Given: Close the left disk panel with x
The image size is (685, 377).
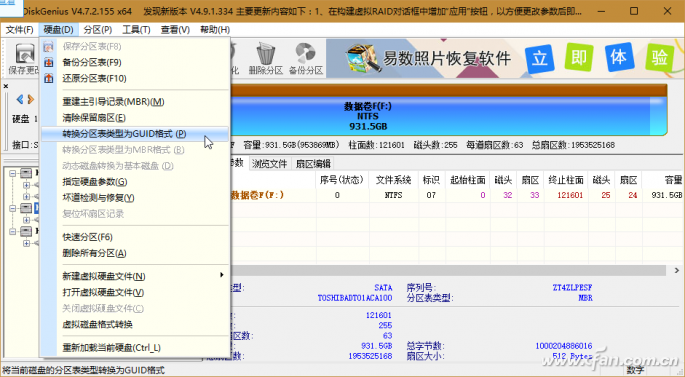Looking at the screenshot, I should pyautogui.click(x=6, y=86).
